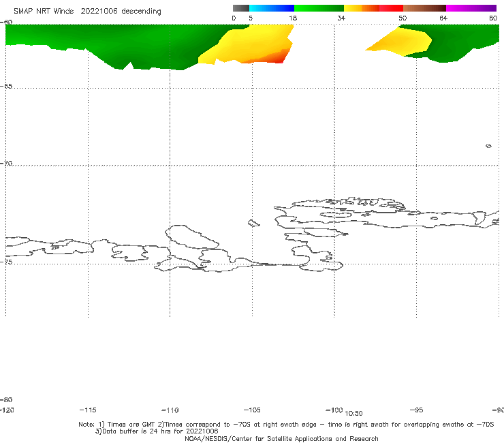Click the latitude label '-70'
The height and width of the screenshot is (443, 504).
click(x=6, y=163)
